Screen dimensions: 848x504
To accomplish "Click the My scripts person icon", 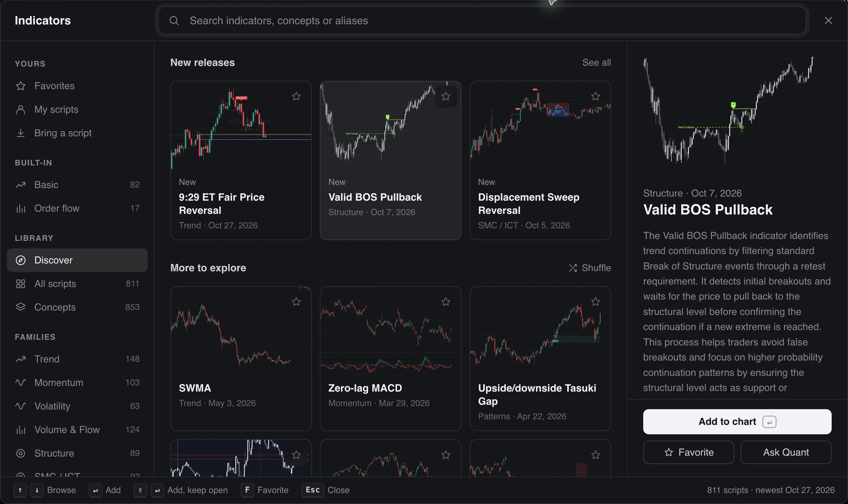I will pos(21,109).
